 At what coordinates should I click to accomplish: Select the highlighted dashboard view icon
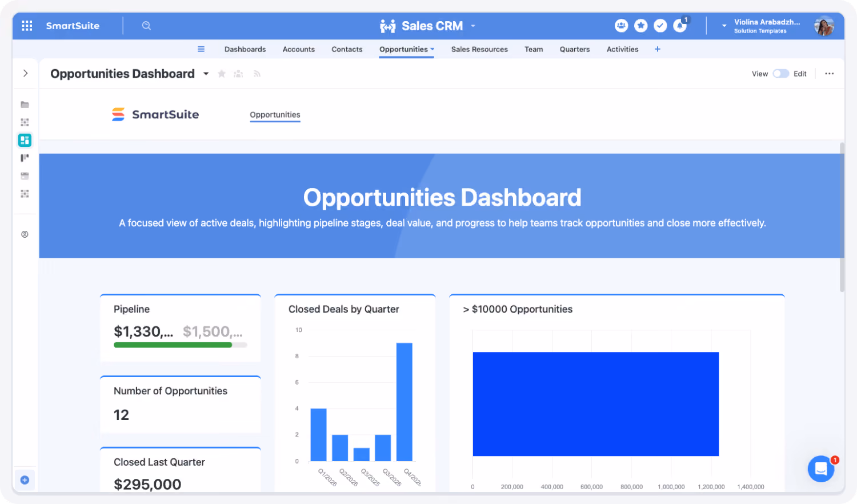[x=25, y=140]
